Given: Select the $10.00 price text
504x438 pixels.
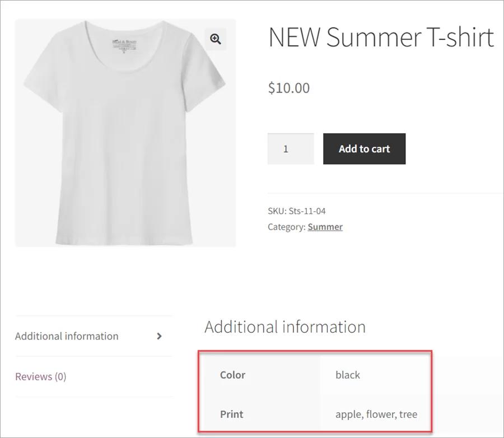Looking at the screenshot, I should coord(289,87).
